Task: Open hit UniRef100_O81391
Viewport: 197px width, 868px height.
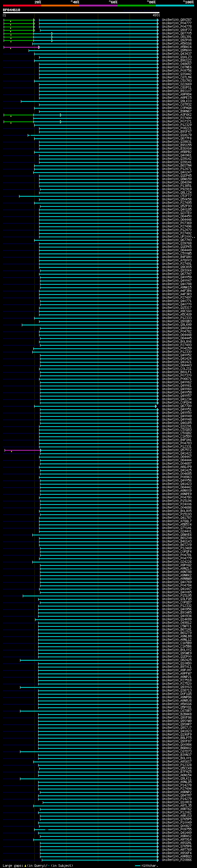Action: 176,37
